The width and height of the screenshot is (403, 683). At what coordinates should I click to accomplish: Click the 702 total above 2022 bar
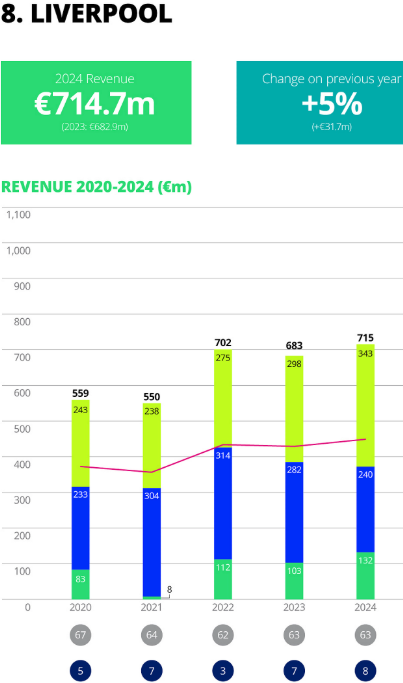223,343
